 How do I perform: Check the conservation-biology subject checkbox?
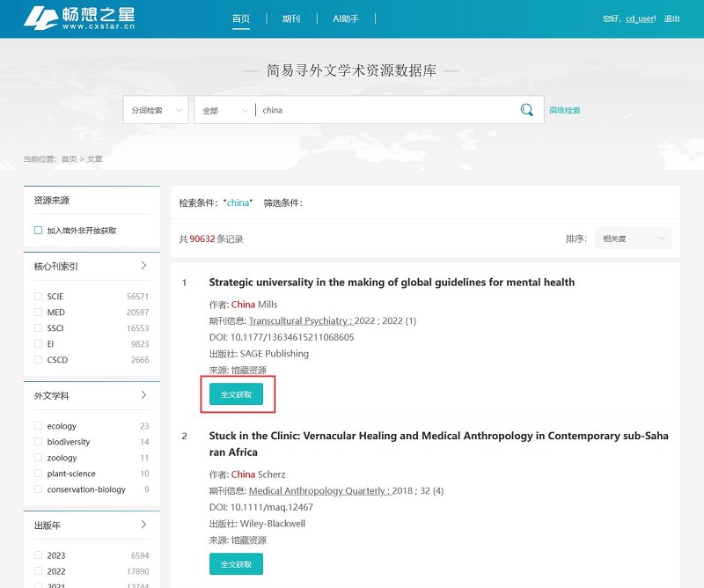38,489
